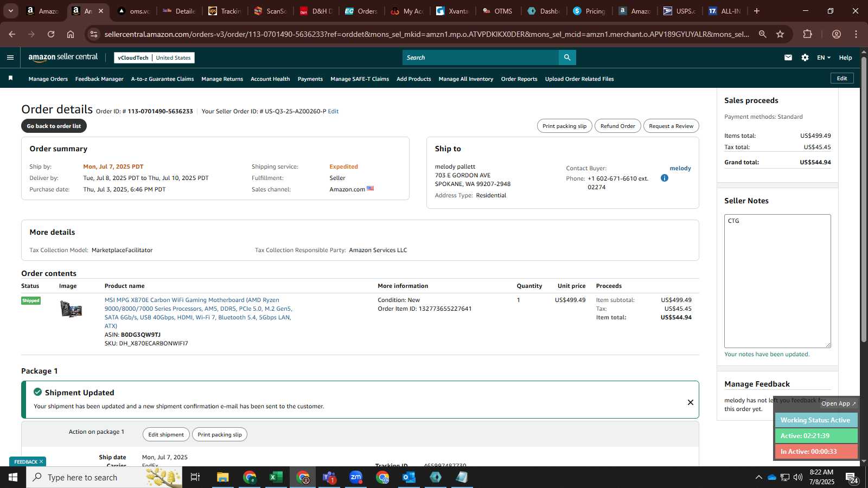This screenshot has height=488, width=868.
Task: Dismiss the Shipment Updated notification
Action: click(x=690, y=402)
